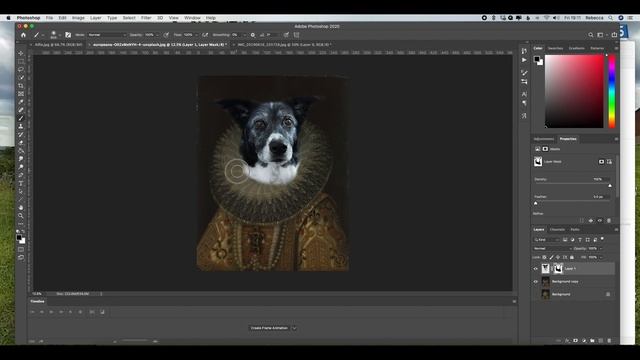
Task: Toggle lock position icon
Action: pos(558,258)
